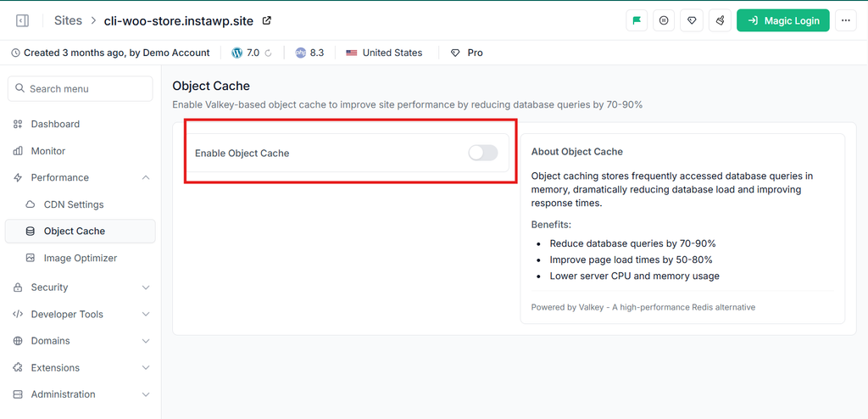Screen dimensions: 868x419
Task: Collapse the sidebar panel icon
Action: tap(22, 21)
